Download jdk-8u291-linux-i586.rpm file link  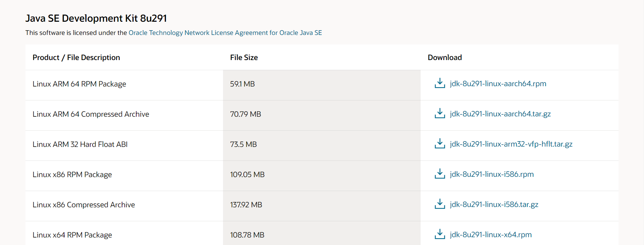click(491, 174)
